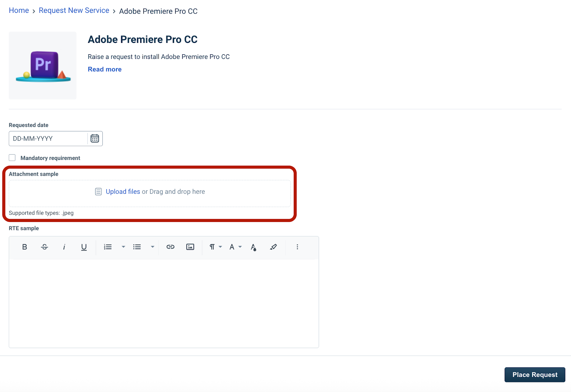This screenshot has width=571, height=392.
Task: Open paragraph format dropdown
Action: (216, 247)
